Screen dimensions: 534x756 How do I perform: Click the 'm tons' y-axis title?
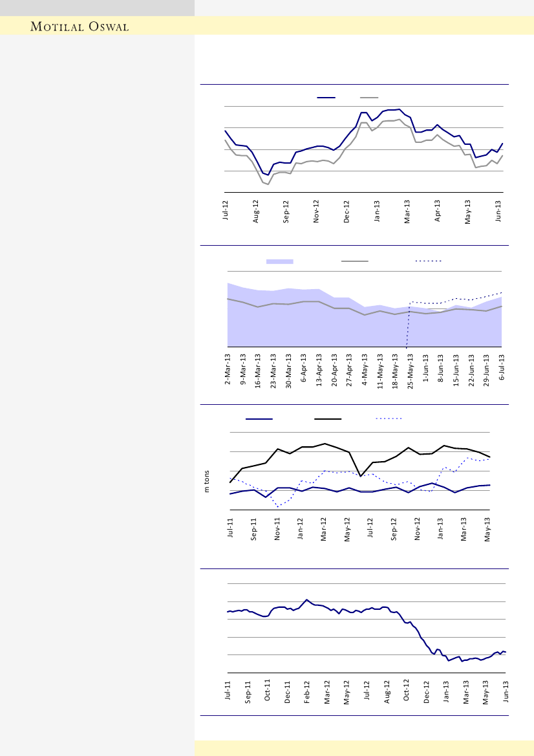click(x=208, y=481)
